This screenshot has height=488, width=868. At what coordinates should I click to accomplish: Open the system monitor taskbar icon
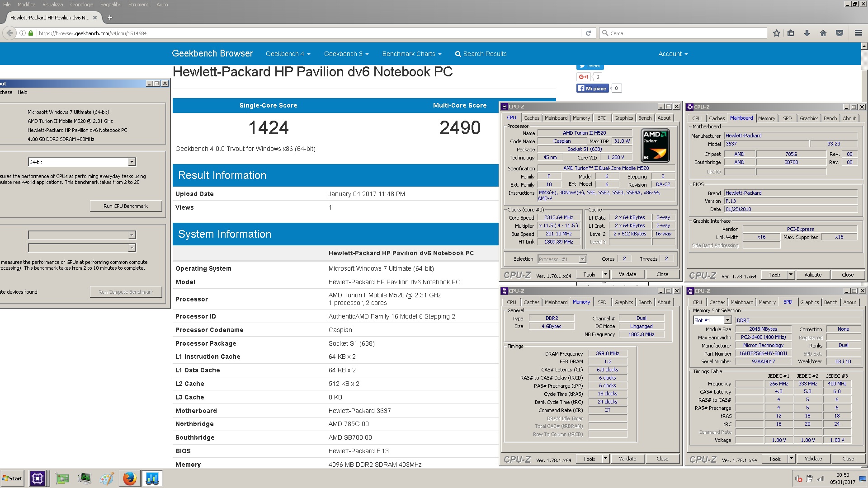point(84,479)
